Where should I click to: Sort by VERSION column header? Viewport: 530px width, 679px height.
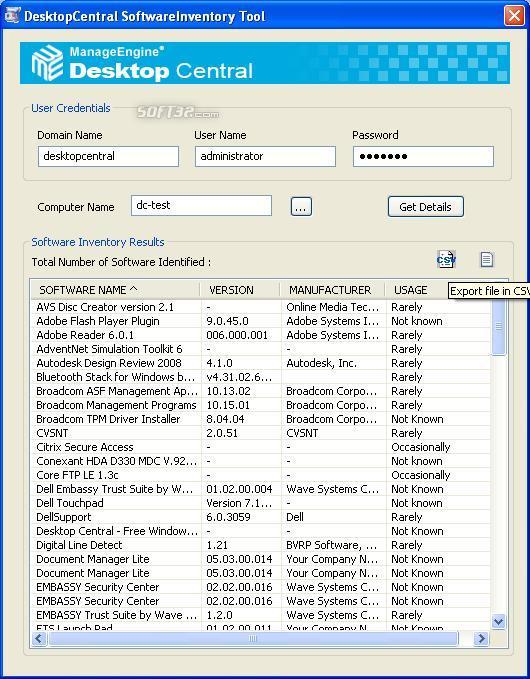[x=240, y=290]
